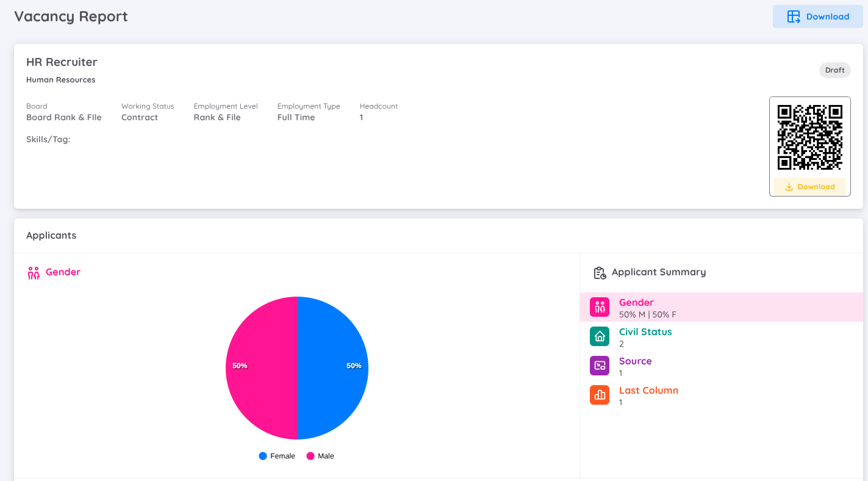The width and height of the screenshot is (868, 481).
Task: Open the Source summary item
Action: (635, 361)
